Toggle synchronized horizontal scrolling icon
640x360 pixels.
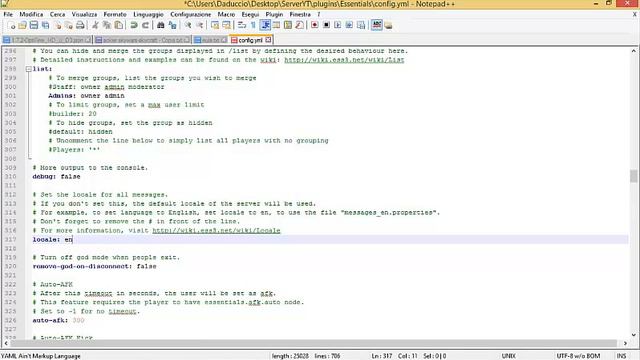[x=226, y=25]
